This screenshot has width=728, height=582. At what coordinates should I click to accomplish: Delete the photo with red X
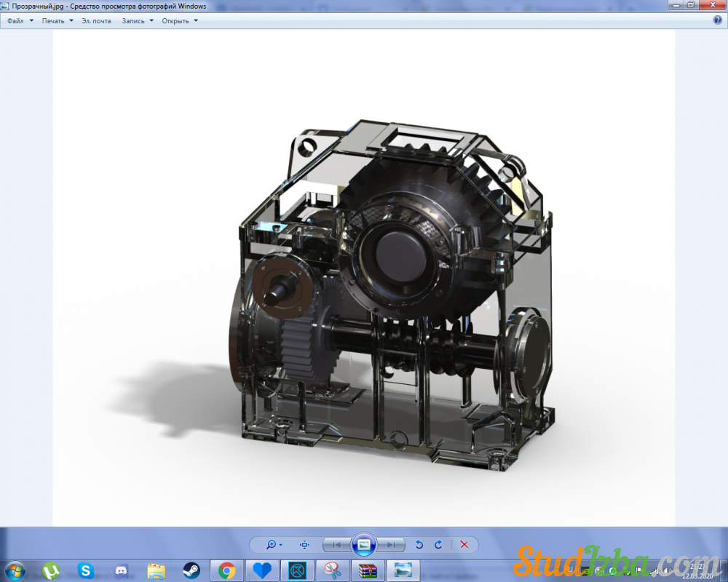click(x=464, y=544)
